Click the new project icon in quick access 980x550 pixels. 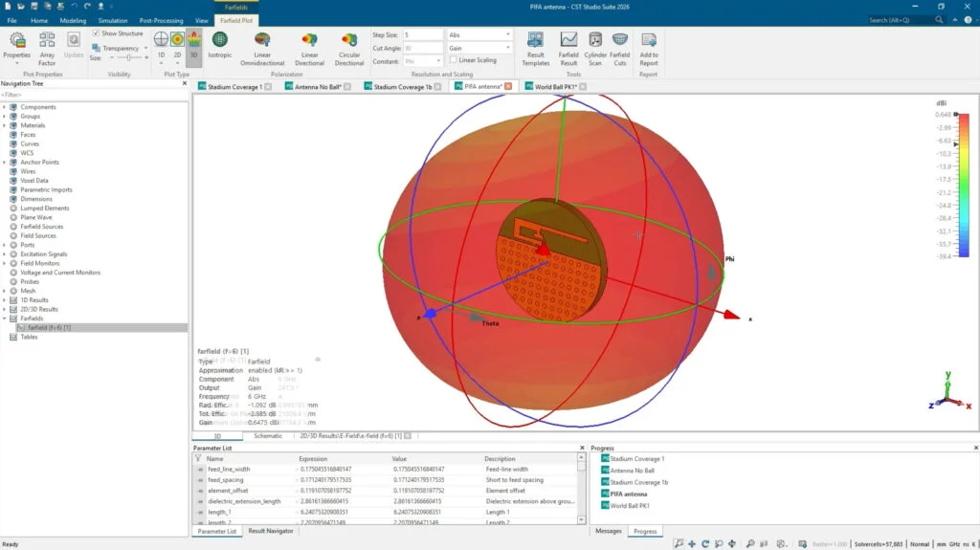8,7
